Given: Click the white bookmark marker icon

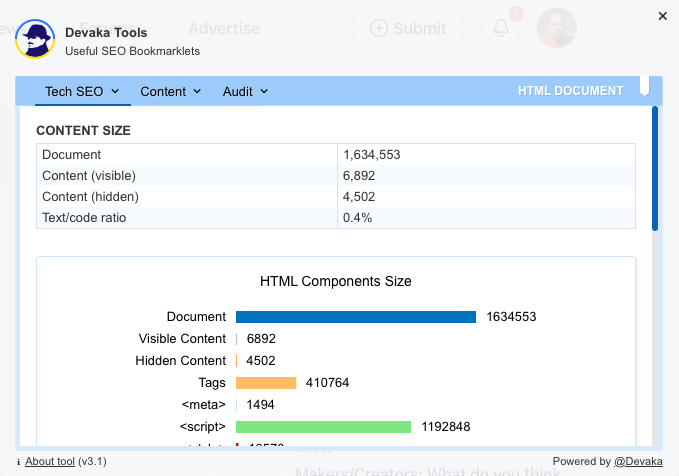Looking at the screenshot, I should 644,86.
